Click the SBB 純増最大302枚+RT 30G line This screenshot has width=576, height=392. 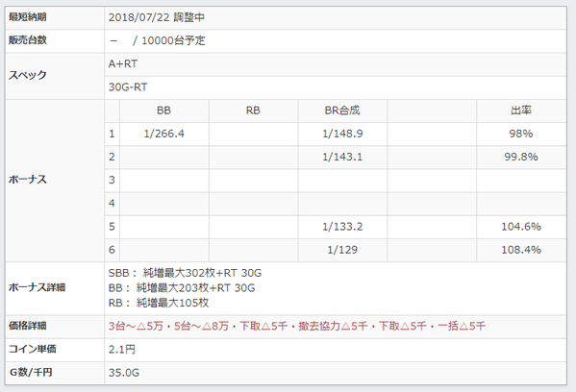click(185, 273)
